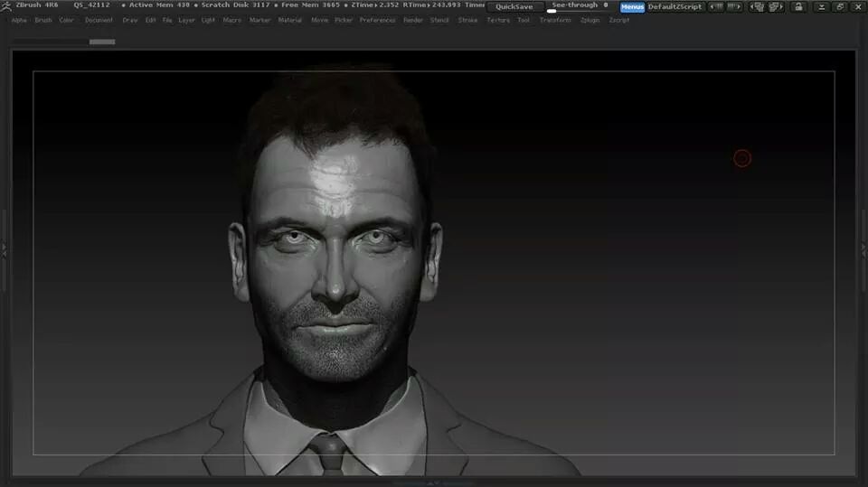The image size is (868, 487).
Task: Open the Picker menu
Action: click(x=344, y=20)
